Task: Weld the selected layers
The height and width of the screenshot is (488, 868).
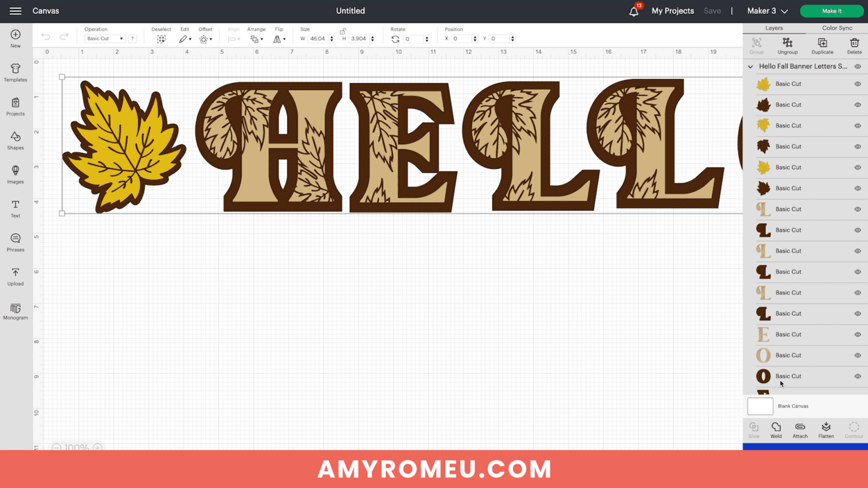Action: click(x=776, y=429)
